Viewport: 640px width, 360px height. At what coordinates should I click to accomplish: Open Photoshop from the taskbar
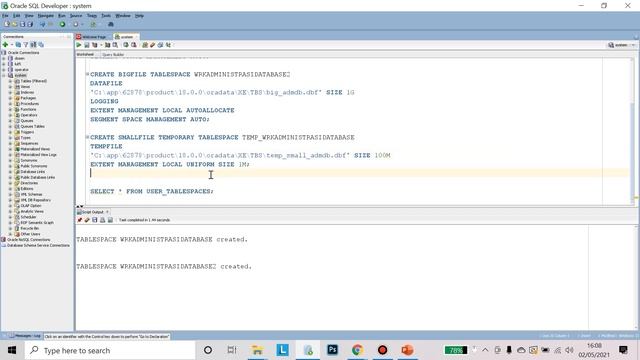coord(332,350)
